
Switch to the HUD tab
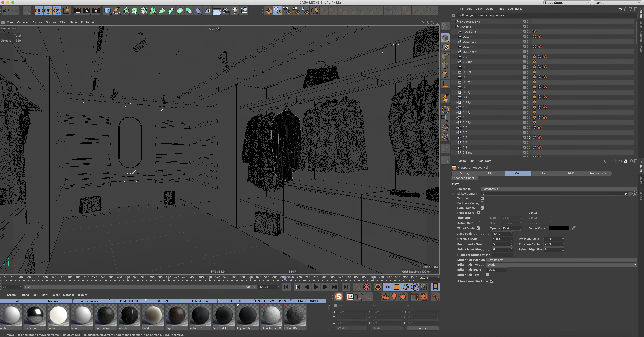tap(571, 173)
